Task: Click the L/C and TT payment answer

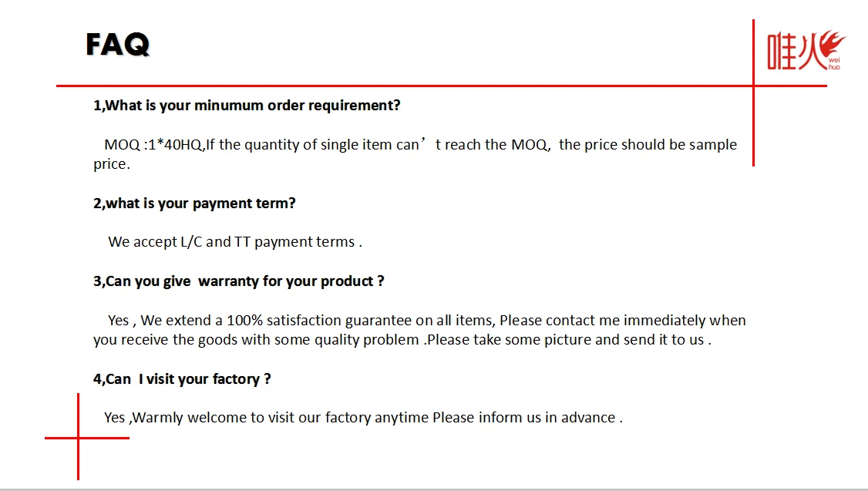Action: 235,242
